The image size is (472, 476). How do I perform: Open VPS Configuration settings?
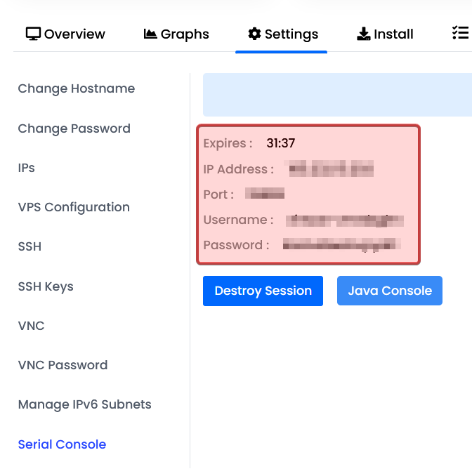pyautogui.click(x=74, y=207)
